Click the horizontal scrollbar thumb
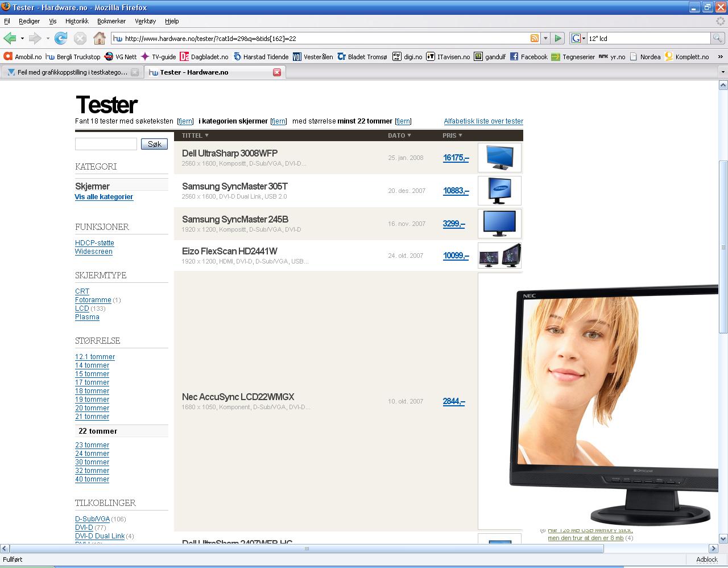This screenshot has height=568, width=728. [x=307, y=549]
